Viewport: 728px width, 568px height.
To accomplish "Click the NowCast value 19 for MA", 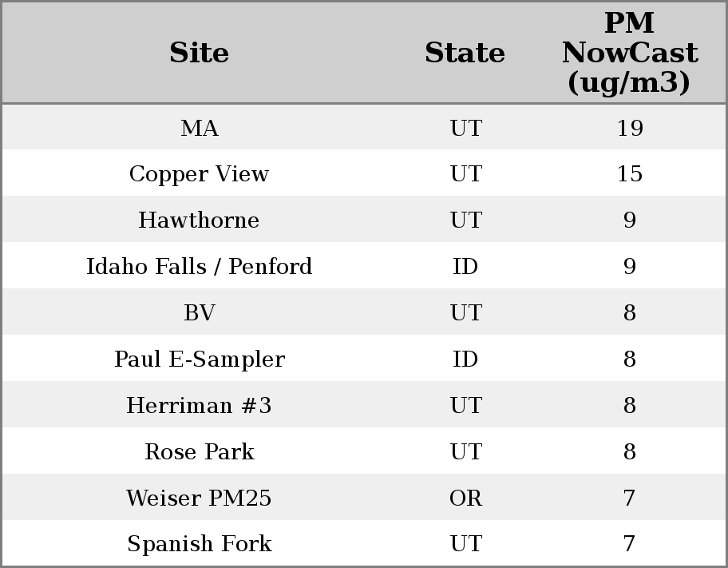I will pyautogui.click(x=629, y=128).
